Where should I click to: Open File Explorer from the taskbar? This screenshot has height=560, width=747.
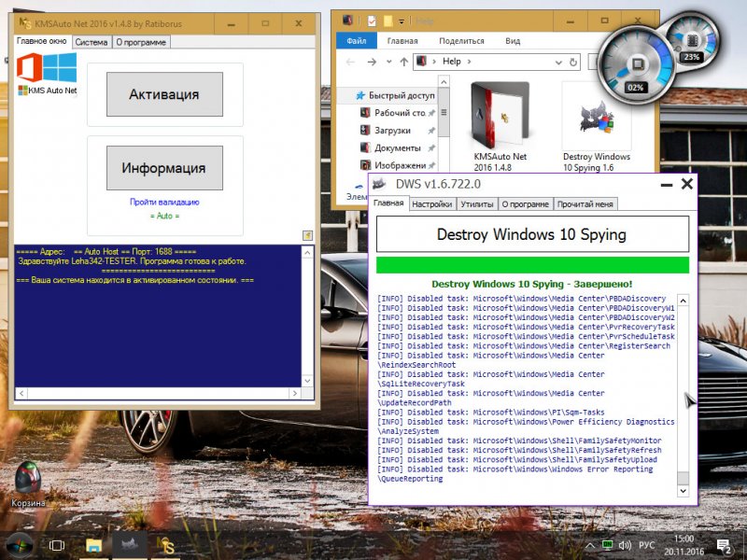click(94, 546)
